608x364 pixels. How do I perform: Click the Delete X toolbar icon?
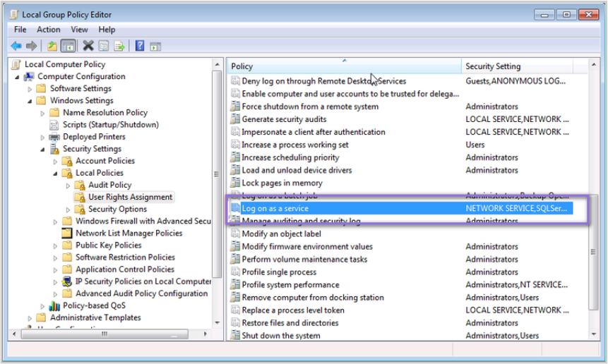pyautogui.click(x=88, y=46)
